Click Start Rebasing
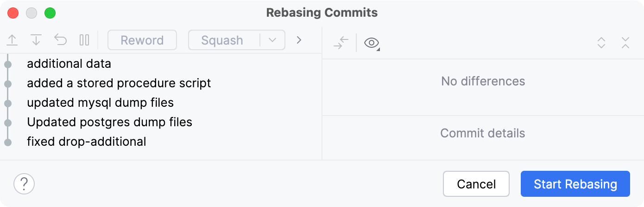The image size is (644, 207). pyautogui.click(x=575, y=184)
